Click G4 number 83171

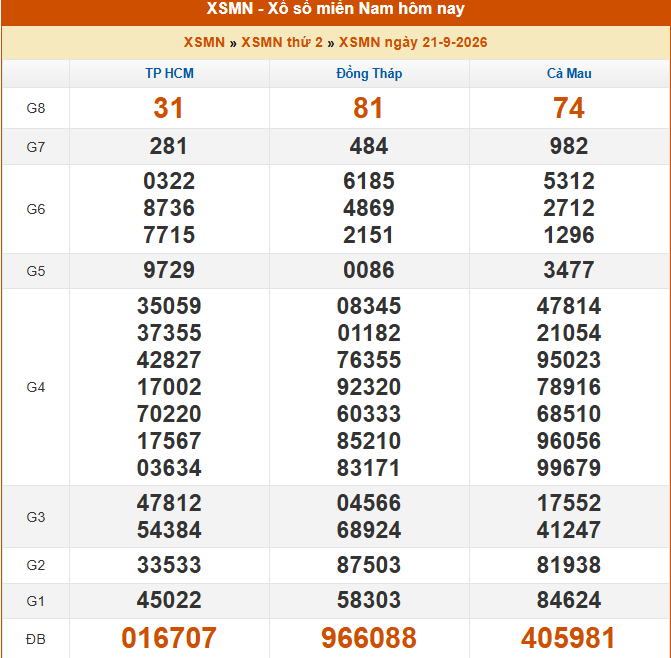pos(368,468)
